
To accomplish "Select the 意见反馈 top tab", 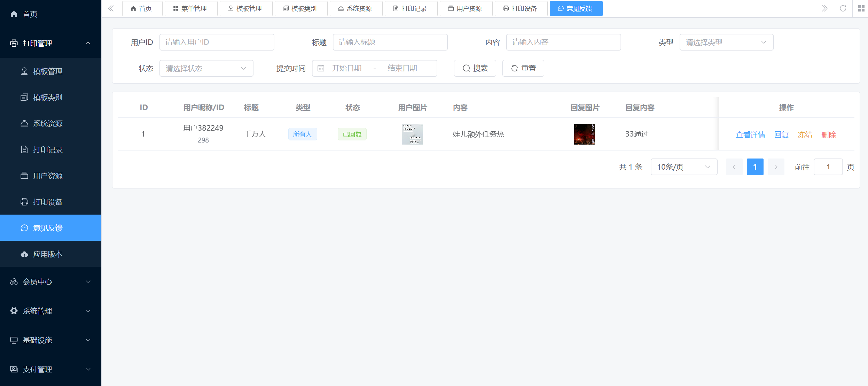I will pos(576,8).
